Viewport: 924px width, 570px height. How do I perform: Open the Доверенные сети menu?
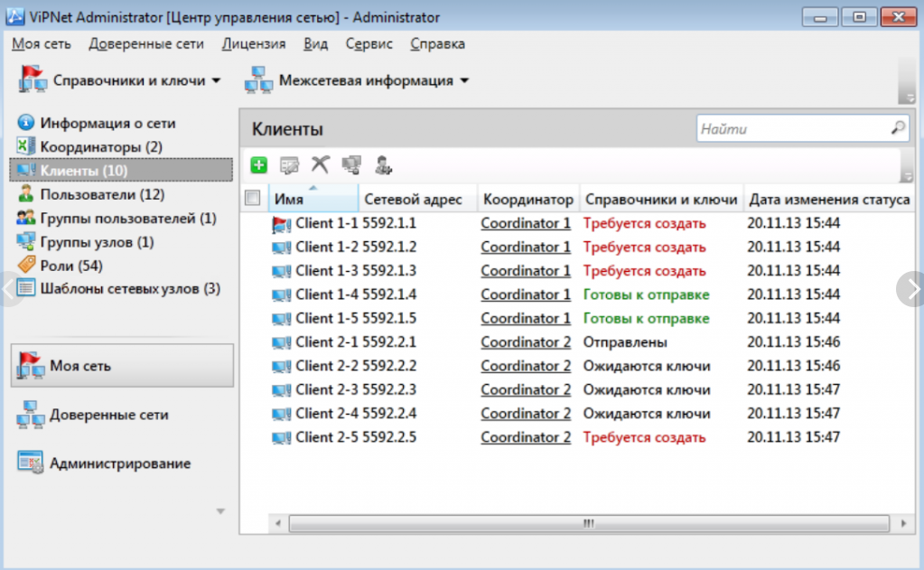point(146,43)
